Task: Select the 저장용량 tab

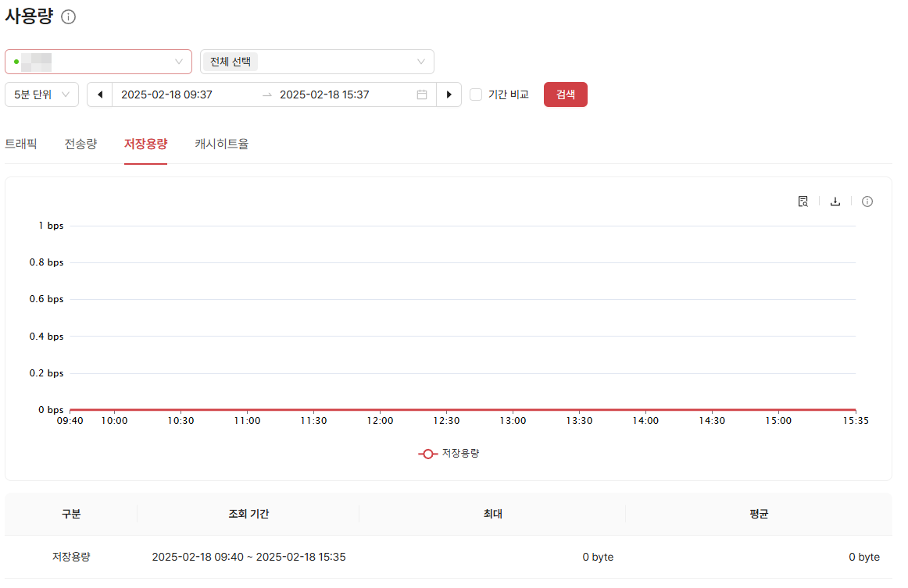Action: pyautogui.click(x=145, y=144)
